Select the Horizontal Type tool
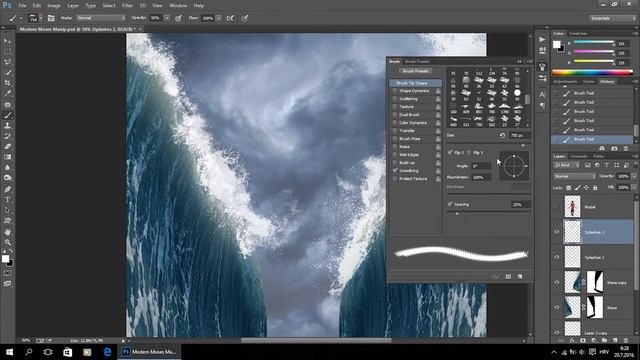 [x=7, y=200]
